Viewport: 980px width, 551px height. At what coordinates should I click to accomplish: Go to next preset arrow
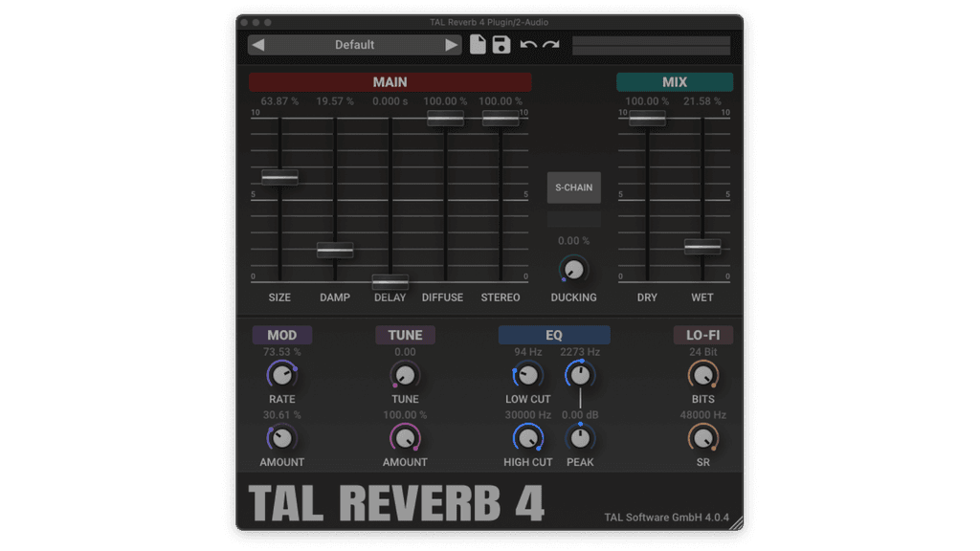click(451, 45)
